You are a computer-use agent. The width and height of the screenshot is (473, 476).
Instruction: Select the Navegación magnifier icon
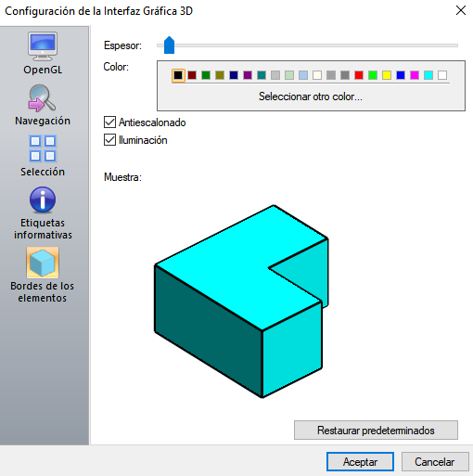[x=43, y=98]
